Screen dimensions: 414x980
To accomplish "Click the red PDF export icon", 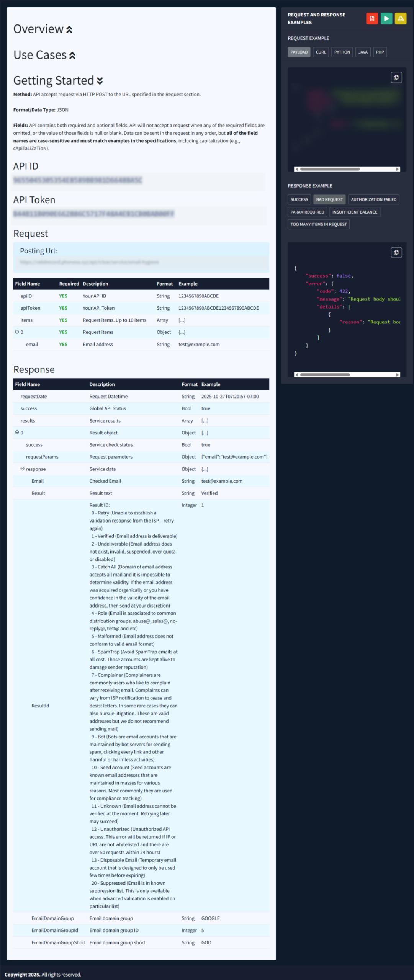I will 371,19.
